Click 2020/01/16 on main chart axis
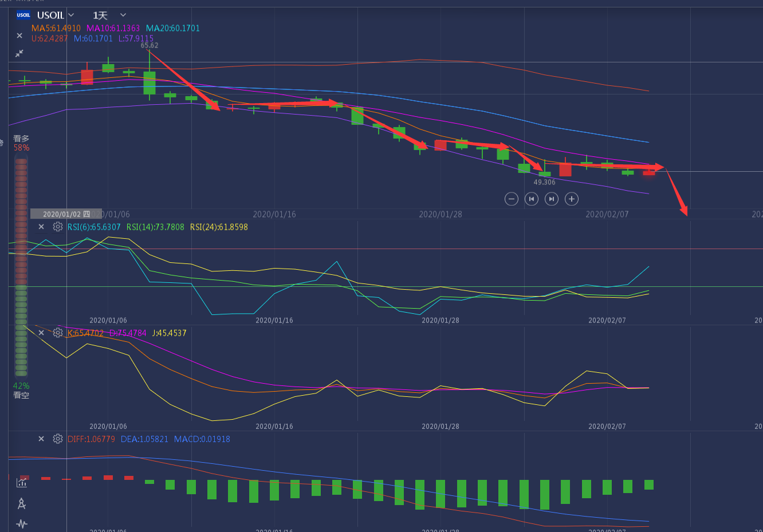Screen dimensions: 763x532 pos(274,214)
